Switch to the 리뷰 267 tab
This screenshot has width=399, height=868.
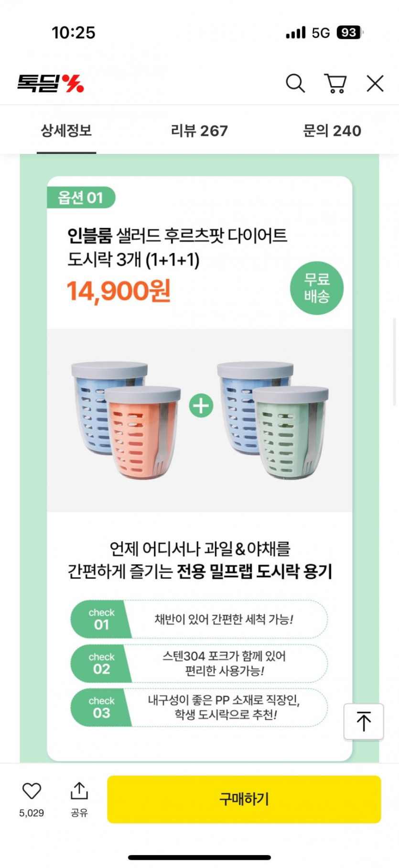point(199,131)
